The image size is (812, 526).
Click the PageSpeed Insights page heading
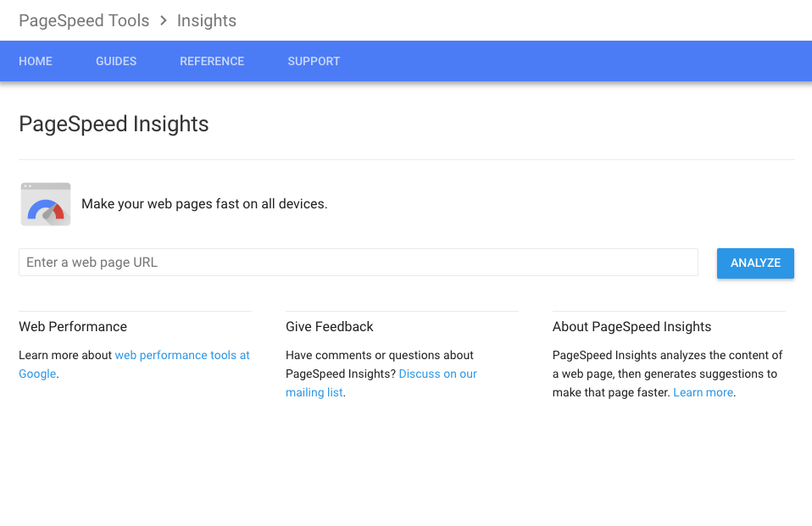pyautogui.click(x=114, y=125)
